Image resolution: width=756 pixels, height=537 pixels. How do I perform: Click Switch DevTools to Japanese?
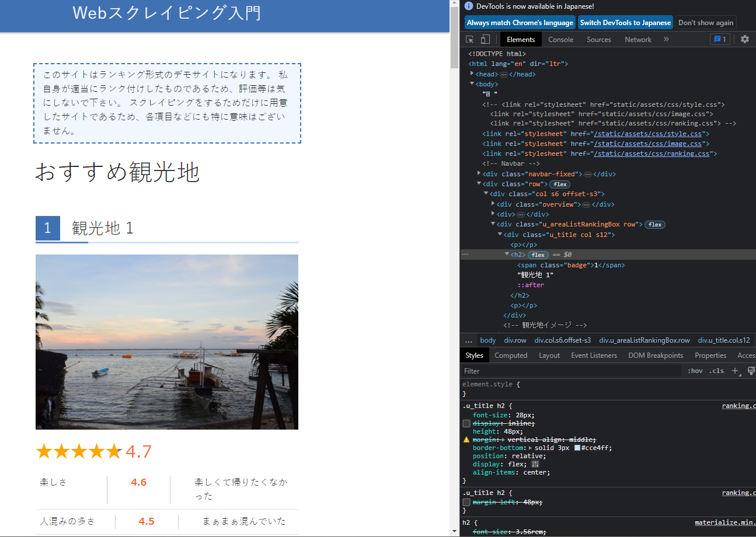point(625,22)
